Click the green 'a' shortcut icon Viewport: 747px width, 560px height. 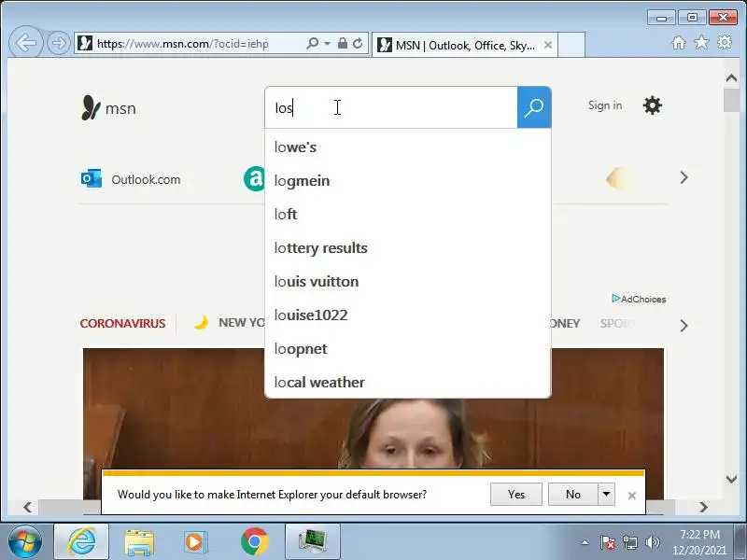click(254, 179)
